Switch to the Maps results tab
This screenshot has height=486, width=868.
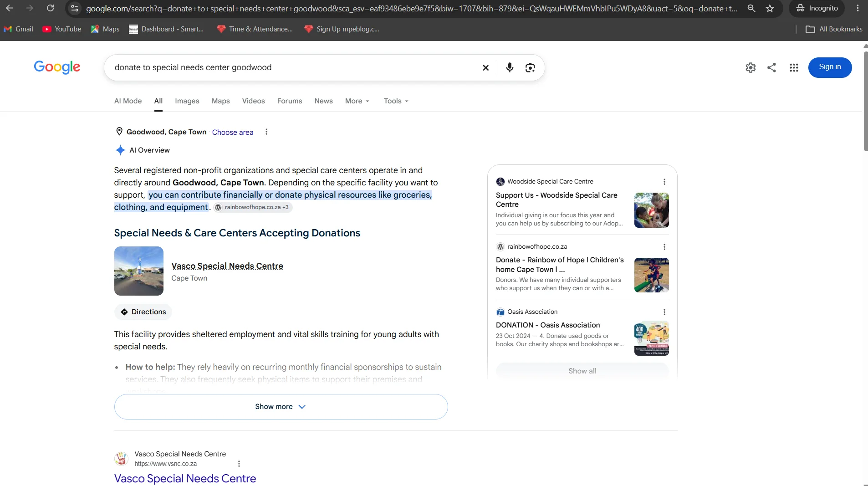[x=221, y=101]
